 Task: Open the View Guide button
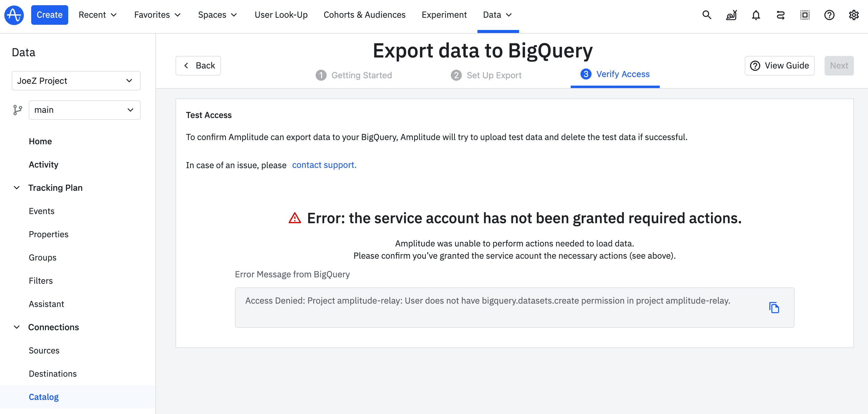779,65
